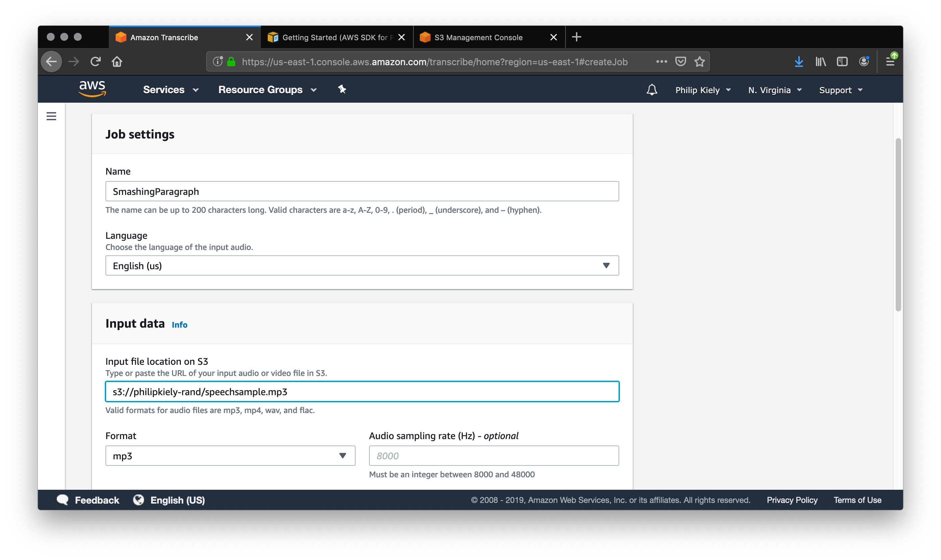Image resolution: width=941 pixels, height=560 pixels.
Task: Save page to Pocket
Action: click(680, 61)
